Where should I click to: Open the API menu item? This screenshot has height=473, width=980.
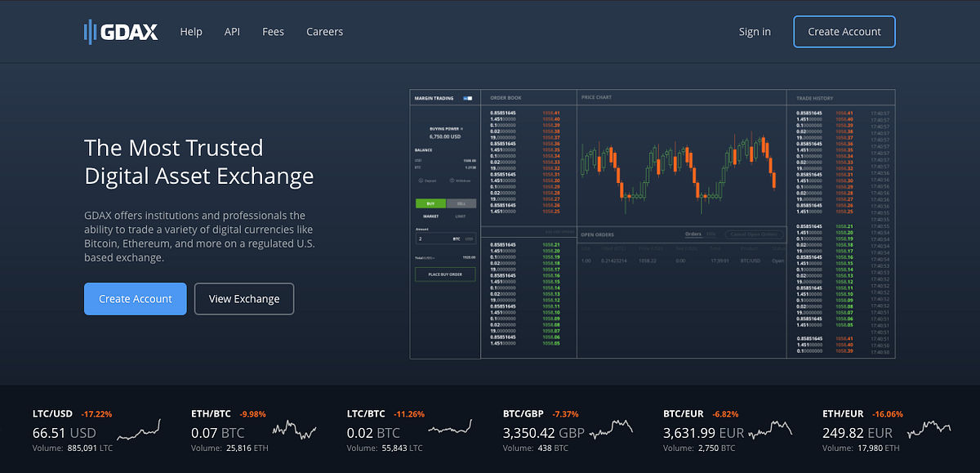232,32
